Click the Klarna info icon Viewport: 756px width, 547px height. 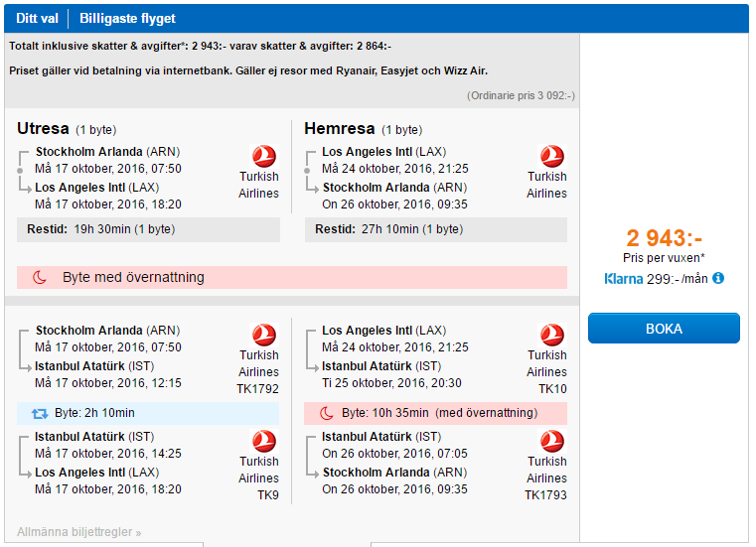[x=718, y=278]
